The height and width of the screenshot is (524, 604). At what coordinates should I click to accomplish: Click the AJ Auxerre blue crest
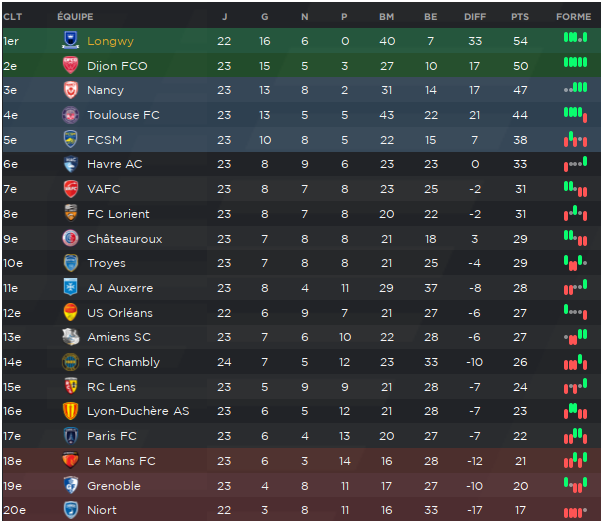tap(70, 287)
